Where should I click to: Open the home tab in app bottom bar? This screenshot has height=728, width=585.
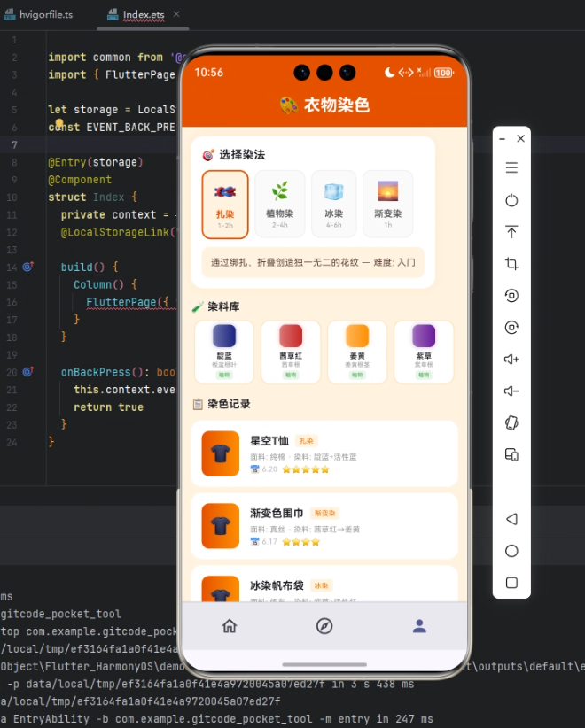click(230, 626)
